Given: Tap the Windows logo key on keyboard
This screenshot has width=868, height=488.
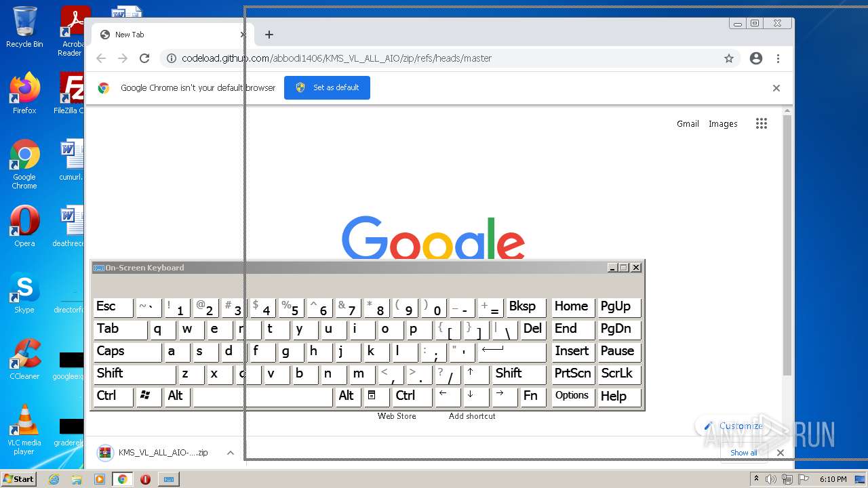Looking at the screenshot, I should [149, 397].
